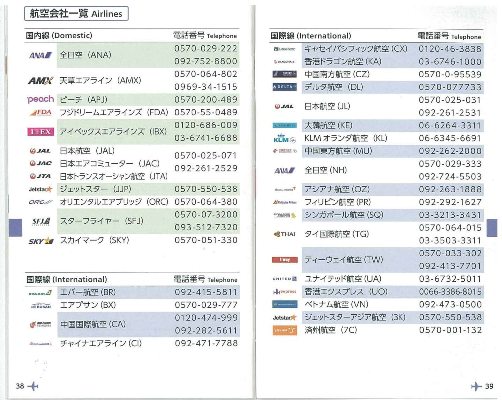Click the ANA logo in domestic list
502x400 pixels.
pyautogui.click(x=40, y=55)
